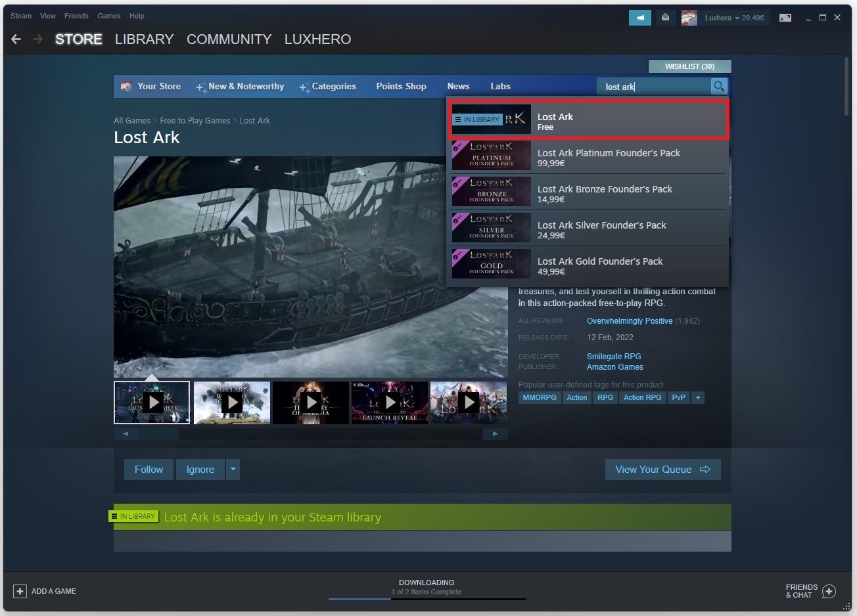
Task: Go to the STORE tab
Action: 79,39
